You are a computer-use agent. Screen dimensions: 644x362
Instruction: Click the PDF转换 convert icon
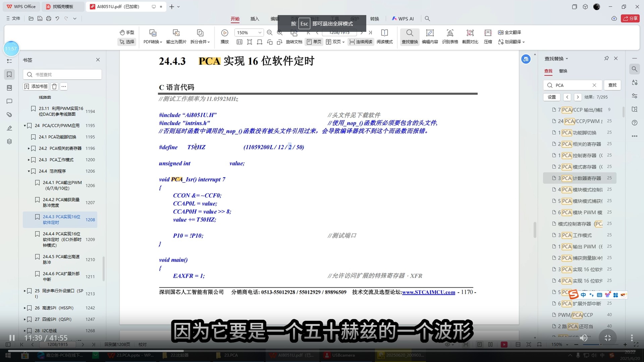coord(153,33)
